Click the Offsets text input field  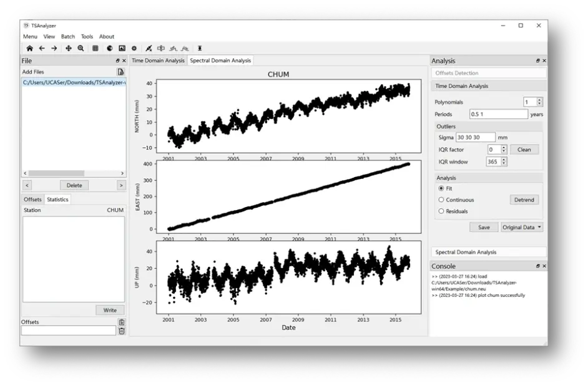click(x=69, y=331)
